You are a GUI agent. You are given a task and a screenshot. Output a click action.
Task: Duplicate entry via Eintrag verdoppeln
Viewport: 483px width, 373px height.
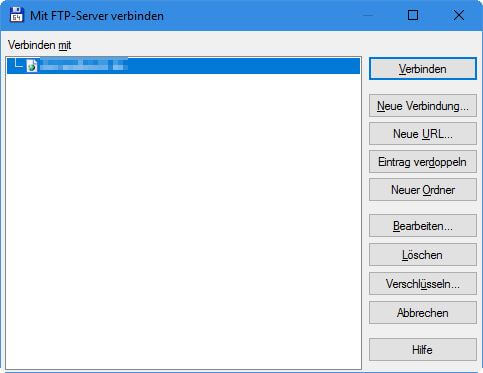423,162
